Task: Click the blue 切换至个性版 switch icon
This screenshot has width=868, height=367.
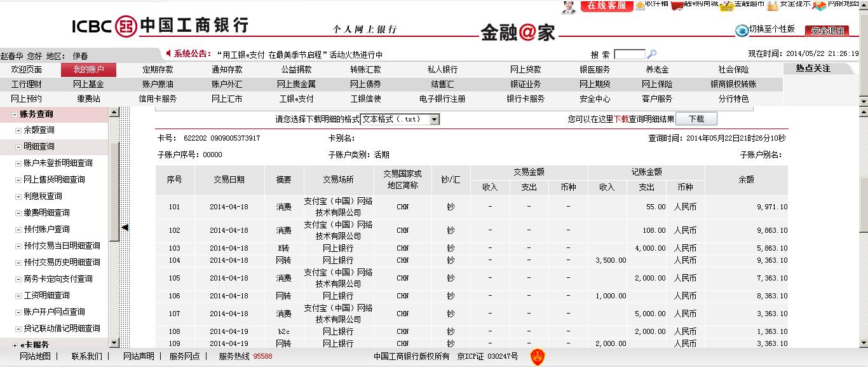Action: tap(742, 31)
